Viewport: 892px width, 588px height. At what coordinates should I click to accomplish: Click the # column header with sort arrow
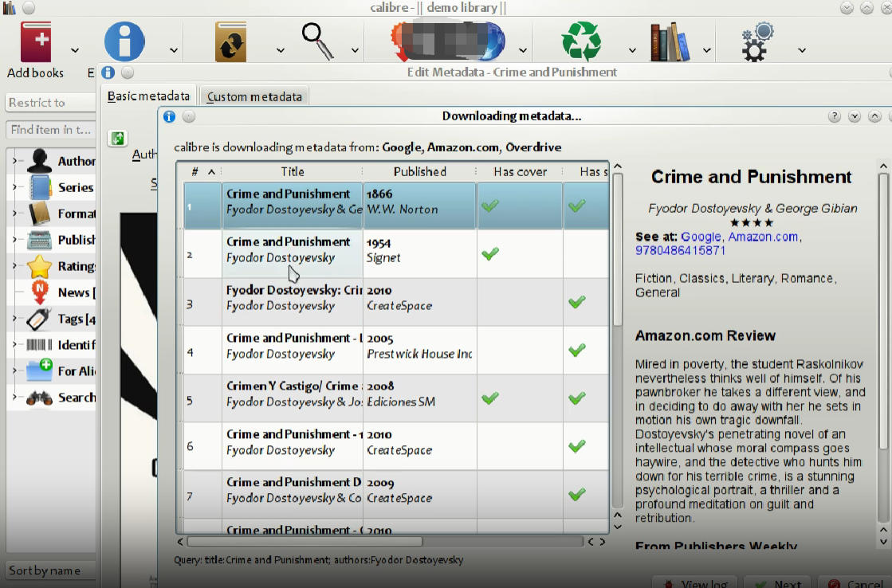point(202,172)
